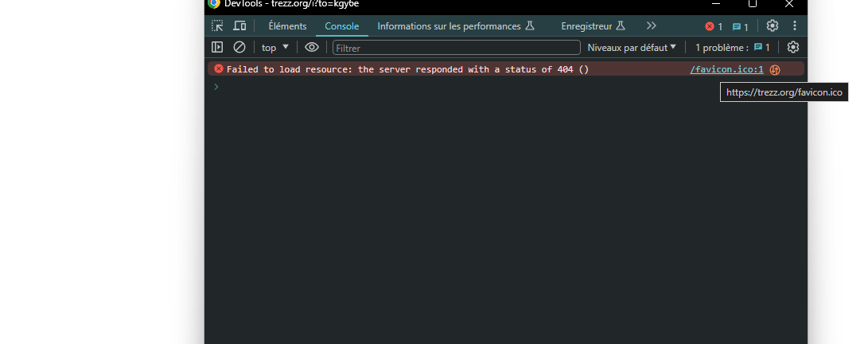Activate the inspect element picker icon
This screenshot has width=868, height=344.
[217, 25]
